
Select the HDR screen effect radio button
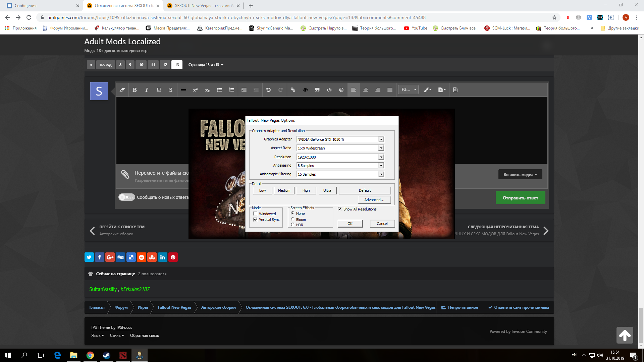[292, 225]
